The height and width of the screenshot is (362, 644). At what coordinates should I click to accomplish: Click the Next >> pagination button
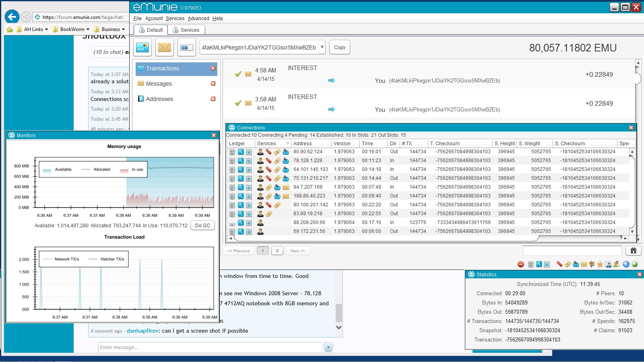[298, 251]
